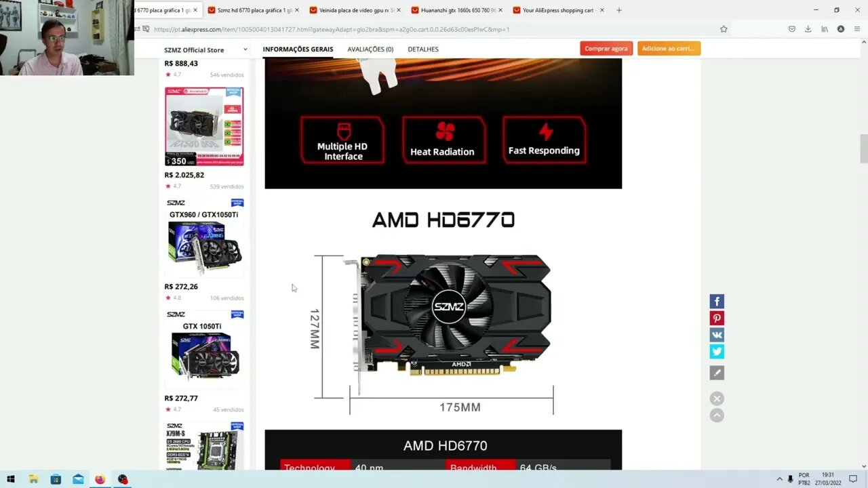The image size is (868, 488).
Task: Open the X79M-S motherboard product thumbnail
Action: point(204,445)
